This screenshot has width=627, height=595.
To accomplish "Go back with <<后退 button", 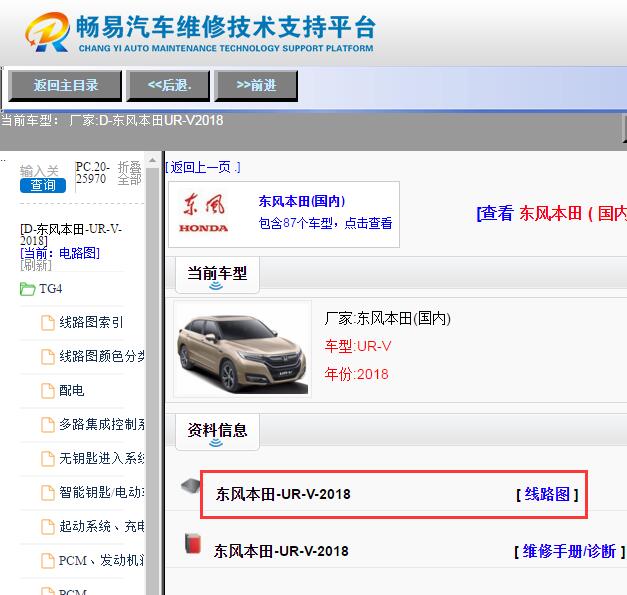I will click(x=168, y=85).
